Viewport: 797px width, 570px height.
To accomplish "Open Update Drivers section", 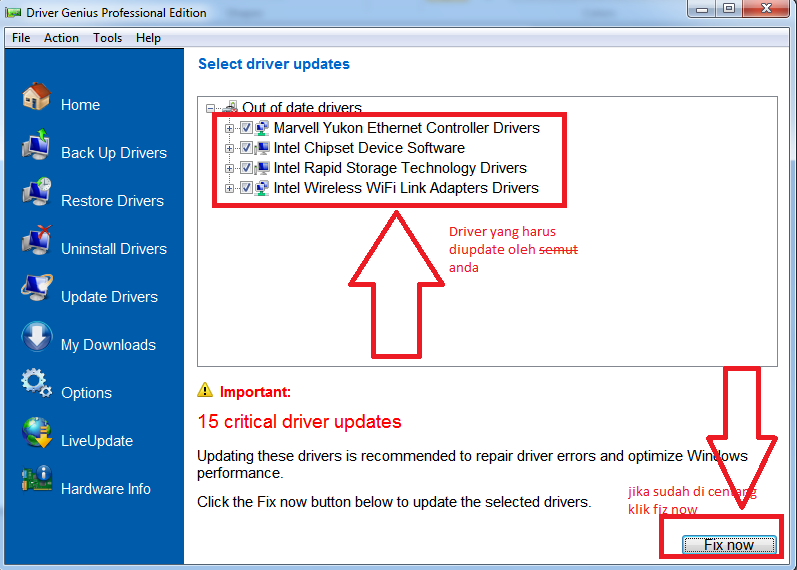I will [x=109, y=297].
